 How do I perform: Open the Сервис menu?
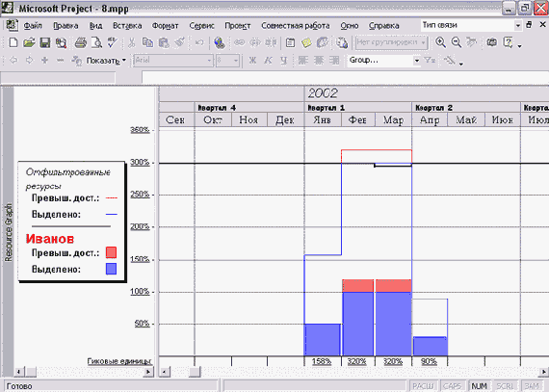201,26
